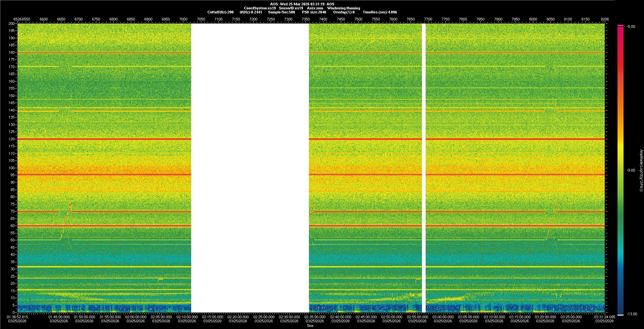Click the Amplitude colorbar axis title
644x329 pixels.
(641, 171)
